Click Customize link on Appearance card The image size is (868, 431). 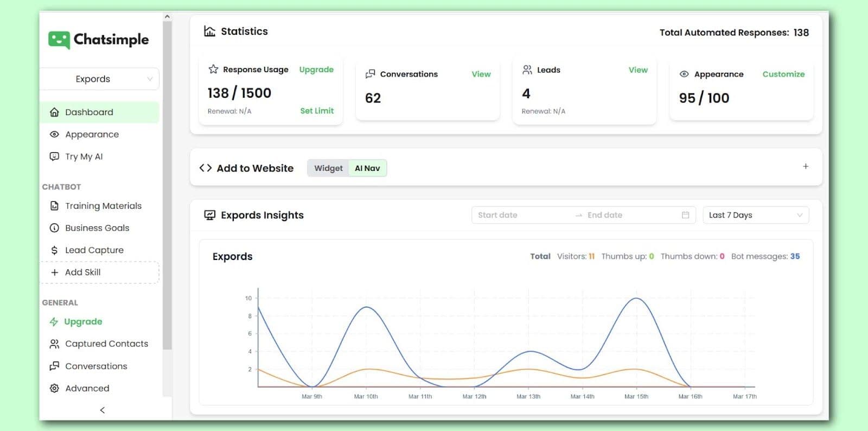pyautogui.click(x=783, y=74)
